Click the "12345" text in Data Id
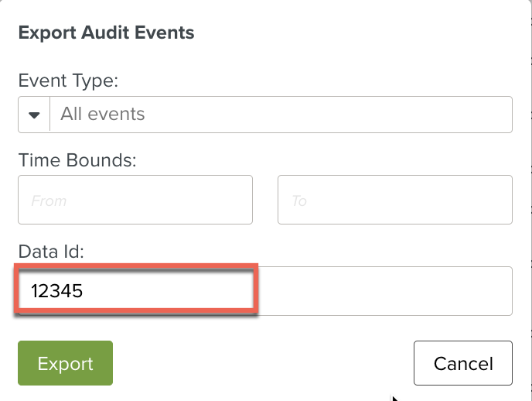Viewport: 532px width, 401px height. (x=56, y=291)
